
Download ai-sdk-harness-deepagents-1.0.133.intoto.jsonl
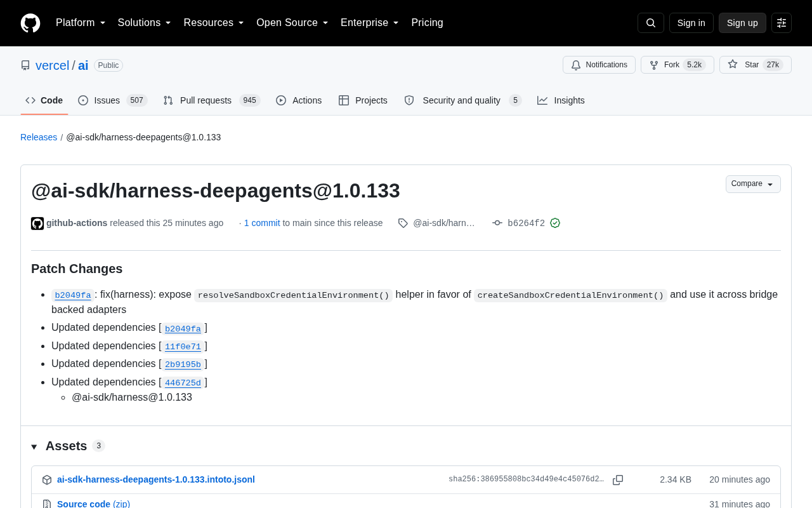coord(156,479)
